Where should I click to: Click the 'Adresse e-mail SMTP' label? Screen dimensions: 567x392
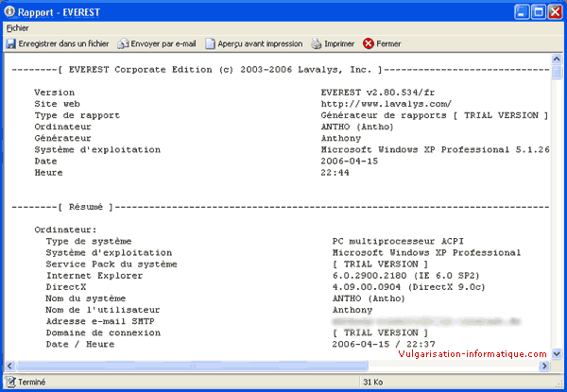[100, 321]
